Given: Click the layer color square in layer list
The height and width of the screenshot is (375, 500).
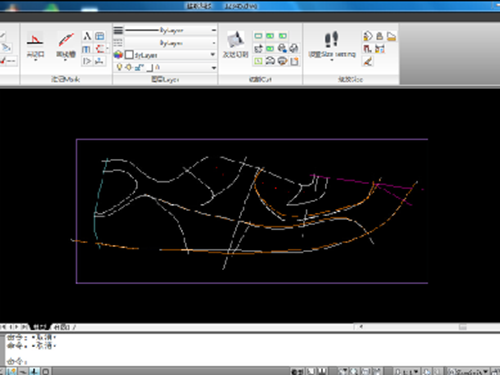Looking at the screenshot, I should 150,68.
